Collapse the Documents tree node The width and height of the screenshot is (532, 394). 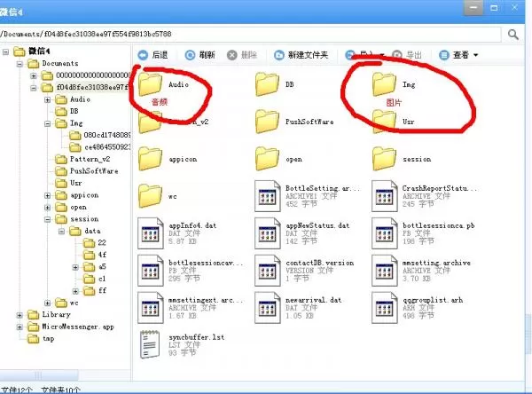(x=20, y=64)
